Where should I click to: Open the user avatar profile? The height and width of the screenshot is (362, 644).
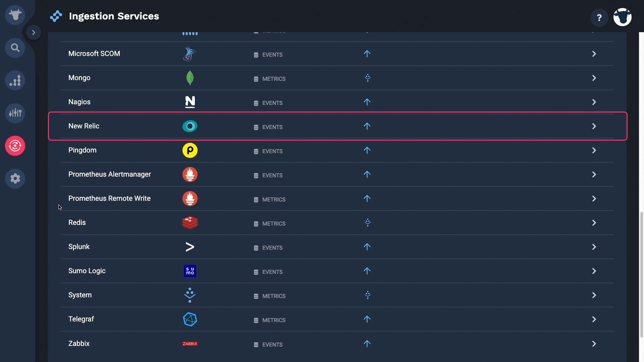pos(623,17)
